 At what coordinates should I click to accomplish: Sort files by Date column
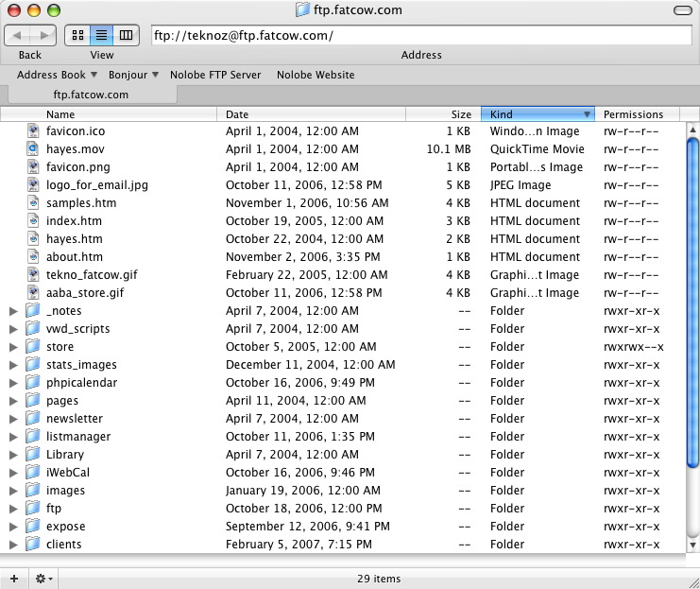tap(311, 114)
